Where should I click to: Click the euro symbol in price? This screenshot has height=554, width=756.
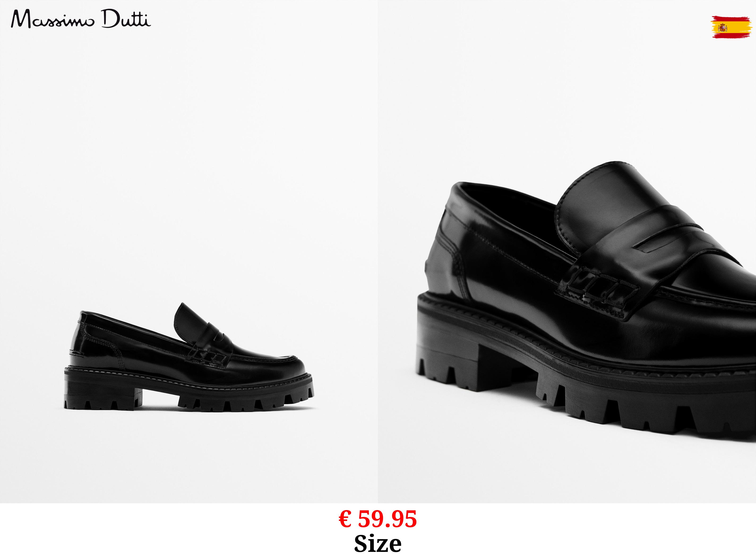click(345, 519)
